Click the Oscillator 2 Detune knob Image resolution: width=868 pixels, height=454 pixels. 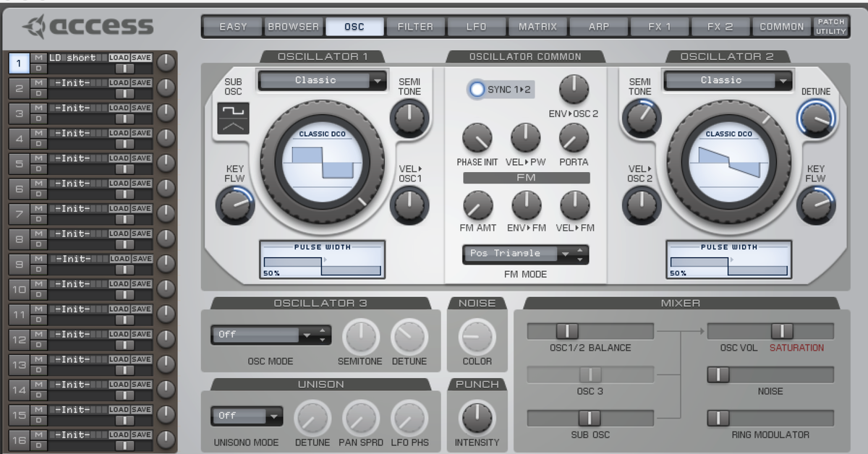pyautogui.click(x=816, y=117)
